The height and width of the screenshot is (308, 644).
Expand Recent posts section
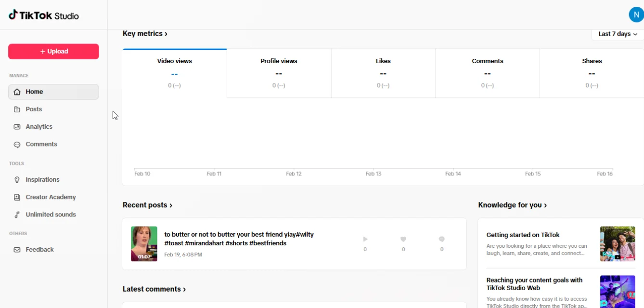click(147, 205)
